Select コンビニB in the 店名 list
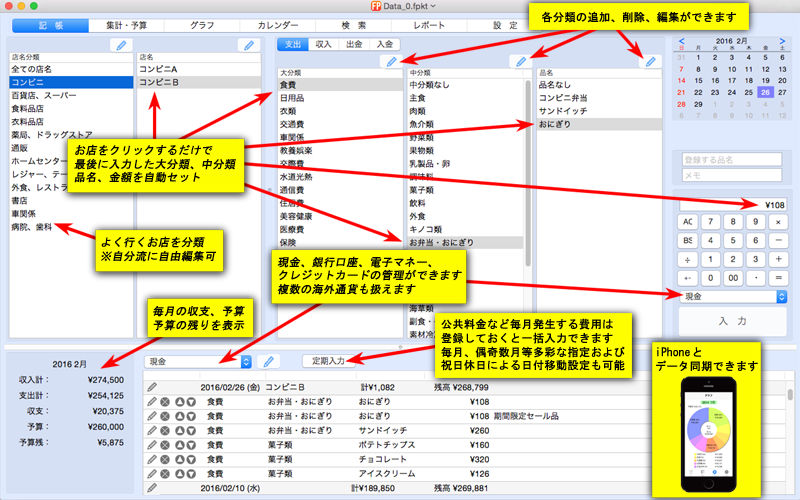This screenshot has height=500, width=800. (x=198, y=82)
